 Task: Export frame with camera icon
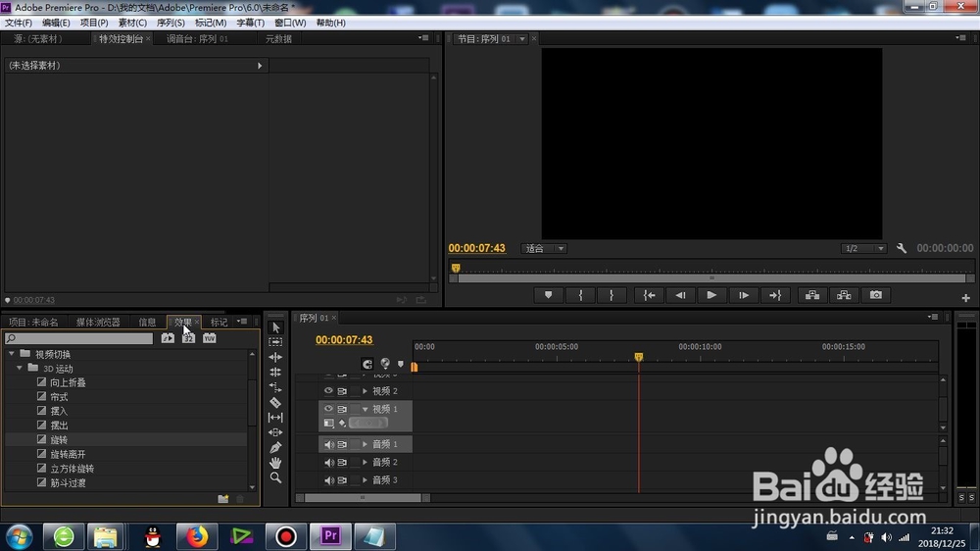click(x=875, y=295)
